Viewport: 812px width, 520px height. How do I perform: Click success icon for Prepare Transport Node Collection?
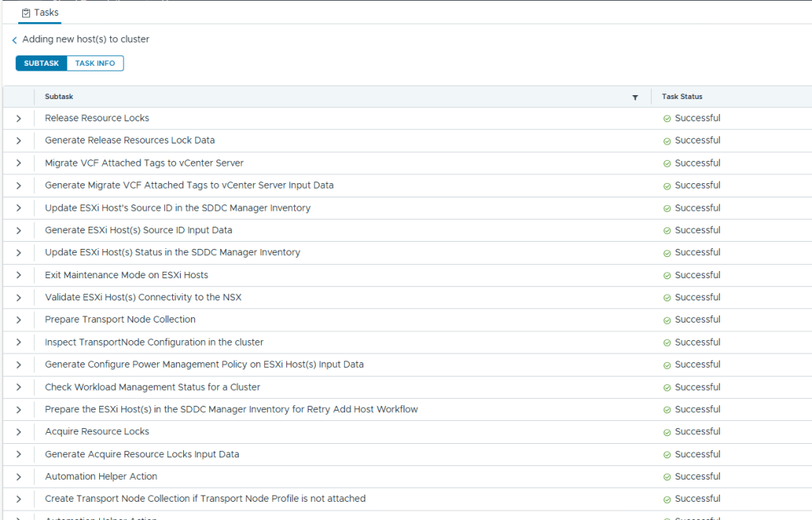(667, 320)
